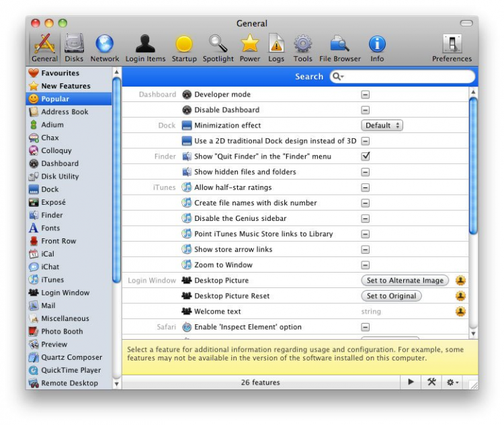The image size is (504, 425).
Task: Select the Desktop Picture feature row
Action: (x=295, y=281)
